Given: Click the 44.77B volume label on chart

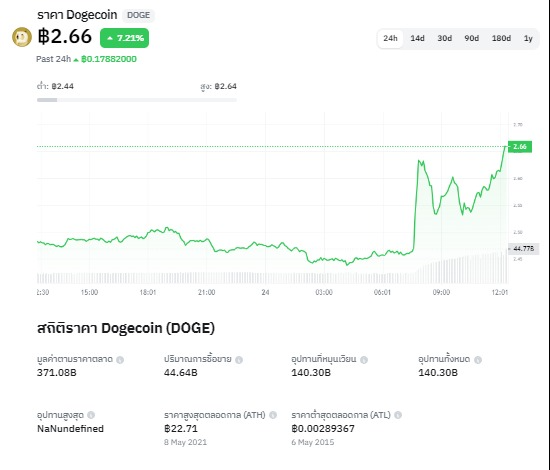Looking at the screenshot, I should (x=523, y=249).
